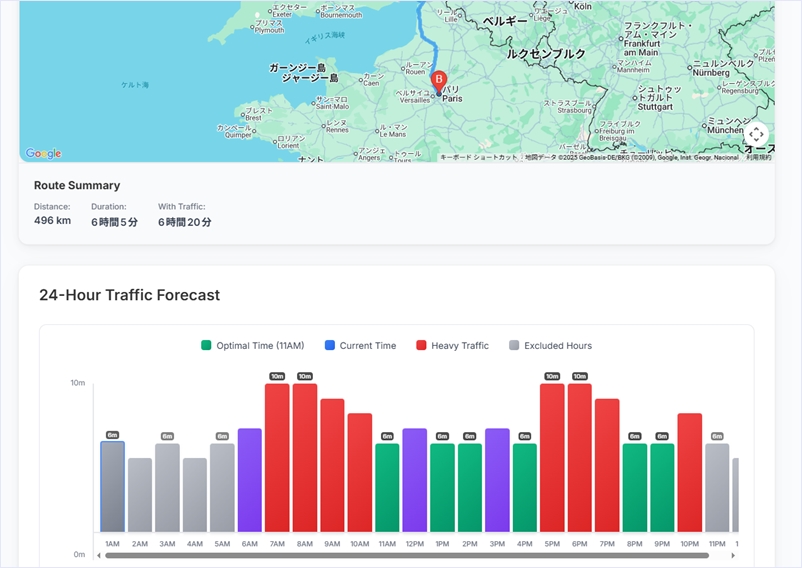Screen dimensions: 802x568
Task: Click the blue Current Time legend swatch
Action: [x=330, y=346]
